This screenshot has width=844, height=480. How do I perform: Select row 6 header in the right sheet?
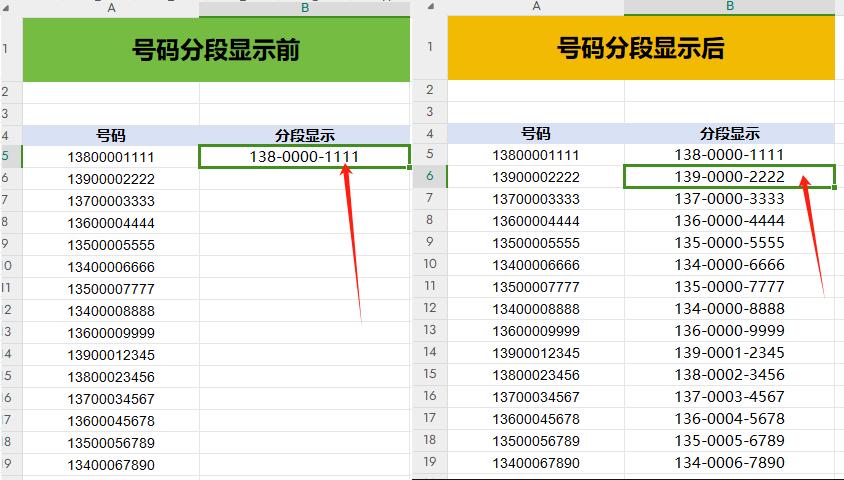430,177
